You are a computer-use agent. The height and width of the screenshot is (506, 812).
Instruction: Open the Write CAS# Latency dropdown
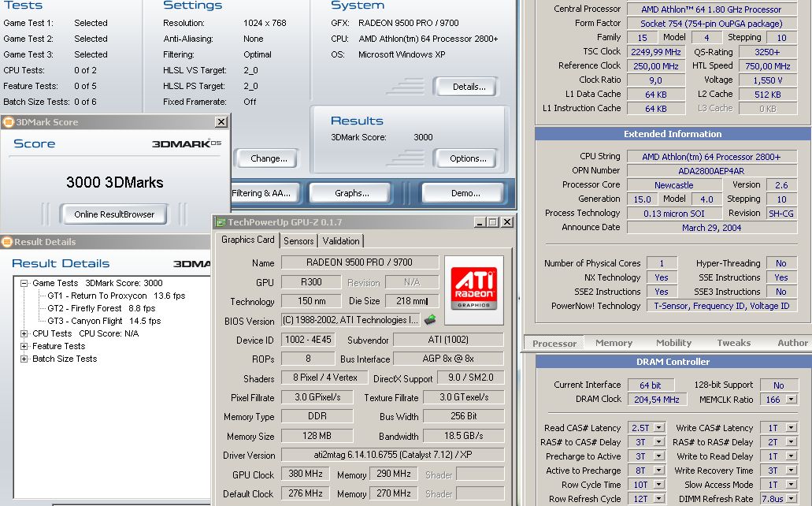(792, 428)
